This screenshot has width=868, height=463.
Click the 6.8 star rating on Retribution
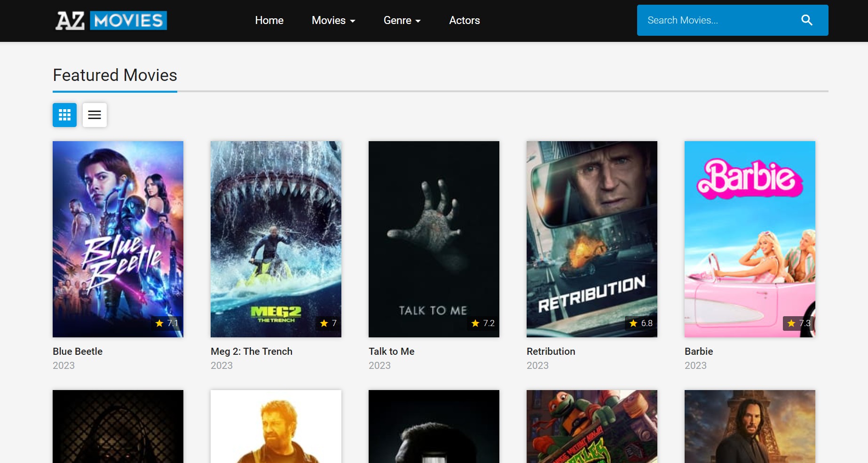640,323
